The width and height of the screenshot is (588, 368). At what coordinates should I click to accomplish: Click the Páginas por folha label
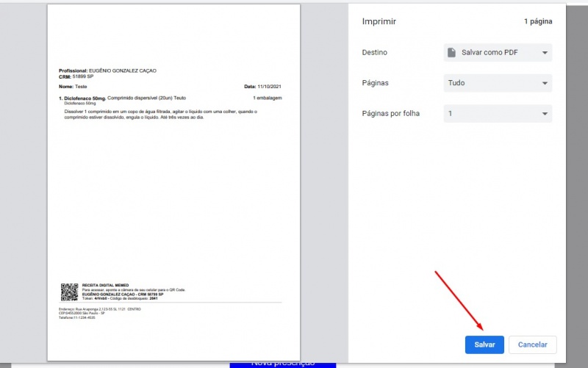click(x=390, y=114)
